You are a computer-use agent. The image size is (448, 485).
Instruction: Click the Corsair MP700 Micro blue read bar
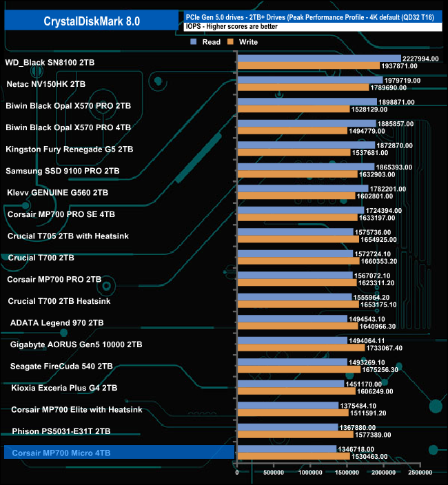tap(287, 448)
